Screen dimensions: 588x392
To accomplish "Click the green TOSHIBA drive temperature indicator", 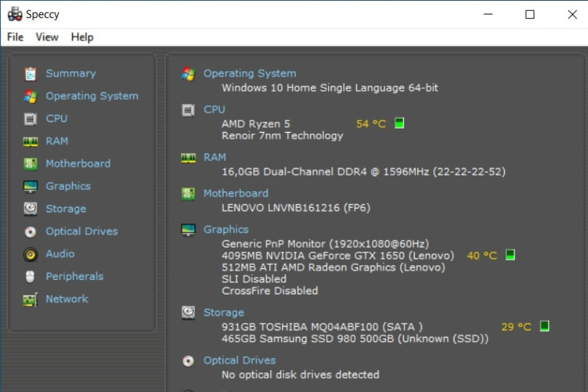I will tap(545, 326).
